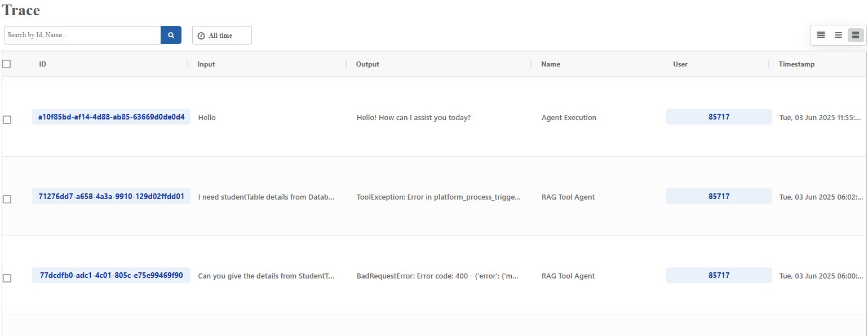Click the Hello input cell
Screen dimensions: 868x336
tap(207, 118)
